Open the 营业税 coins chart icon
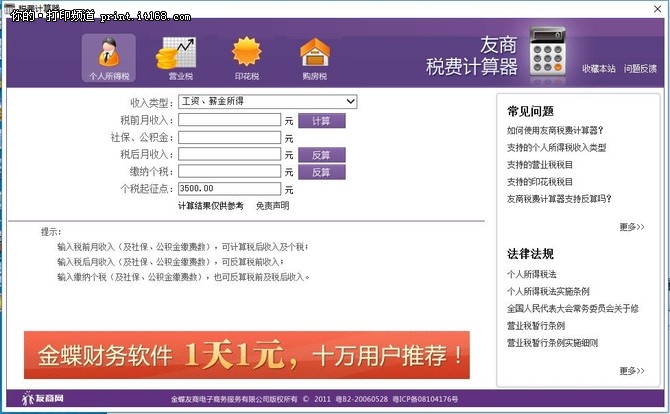670x414 pixels. point(177,58)
